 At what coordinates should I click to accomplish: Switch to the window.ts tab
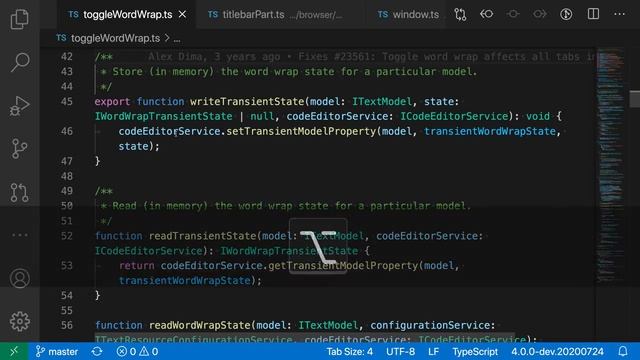[408, 14]
